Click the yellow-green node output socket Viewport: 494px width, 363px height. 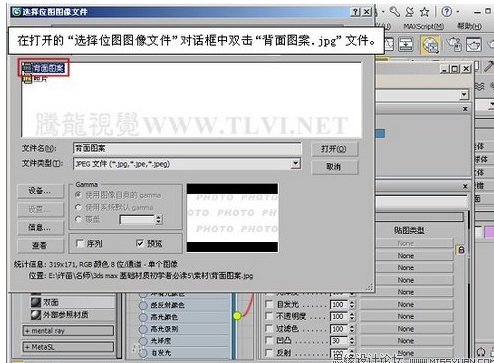237,315
